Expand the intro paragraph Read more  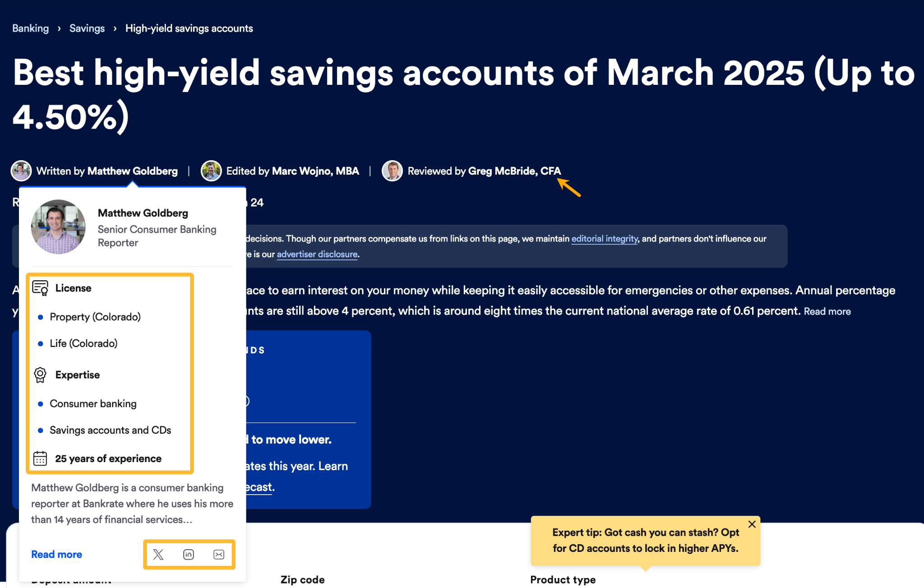click(827, 311)
